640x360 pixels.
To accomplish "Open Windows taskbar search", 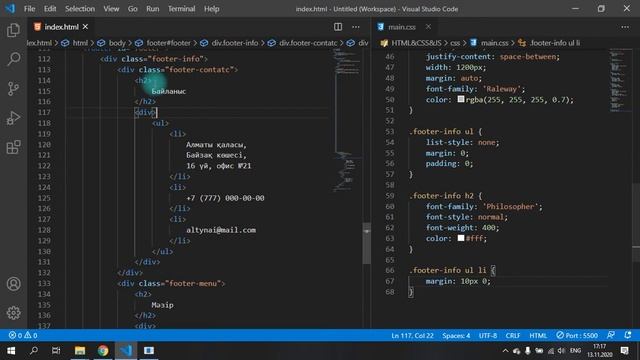I will point(34,351).
